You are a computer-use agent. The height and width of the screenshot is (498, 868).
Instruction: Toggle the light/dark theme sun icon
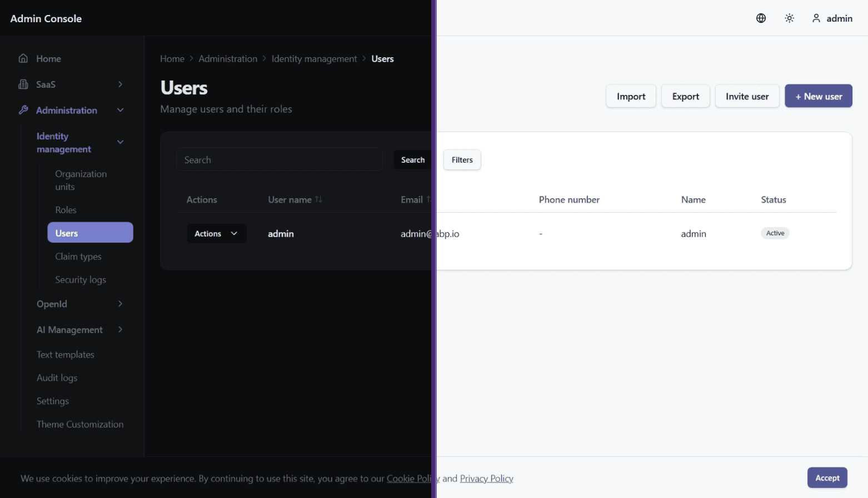tap(790, 18)
